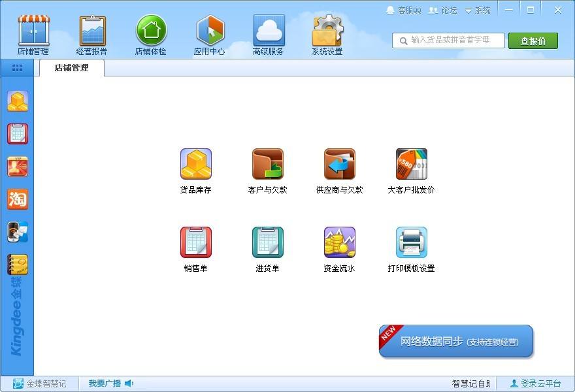This screenshot has height=392, width=575.
Task: Click sidebar 淘 Taobao icon
Action: pos(18,199)
